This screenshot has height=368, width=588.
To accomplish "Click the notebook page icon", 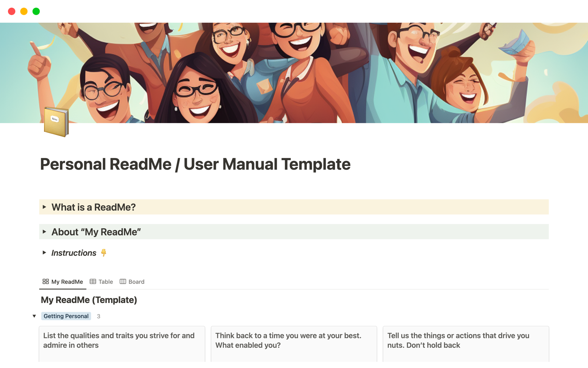I will (x=56, y=122).
